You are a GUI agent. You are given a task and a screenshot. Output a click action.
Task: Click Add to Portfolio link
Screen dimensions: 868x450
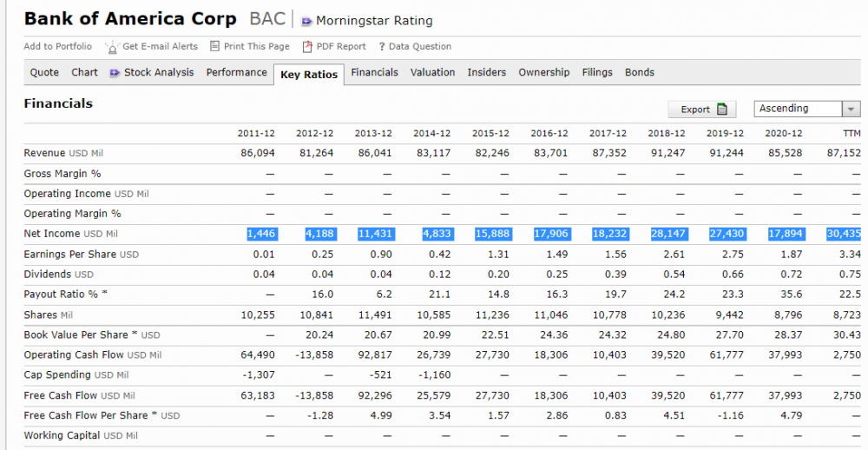tap(57, 47)
